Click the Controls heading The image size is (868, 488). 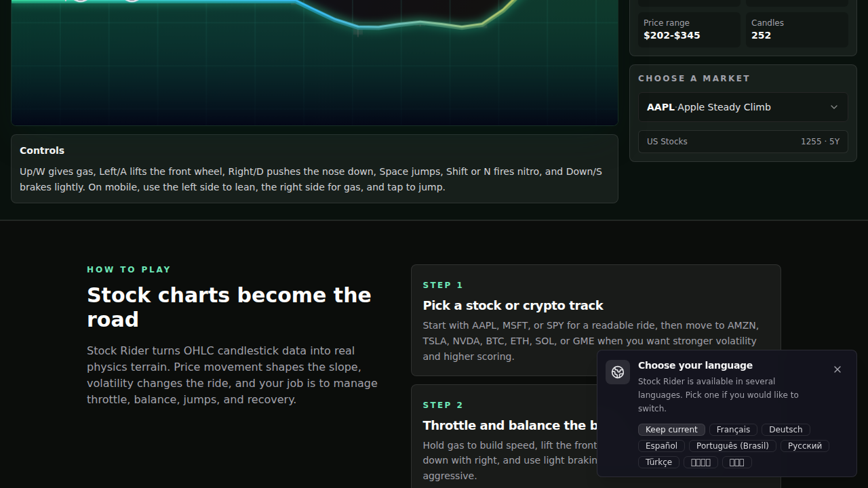[42, 150]
